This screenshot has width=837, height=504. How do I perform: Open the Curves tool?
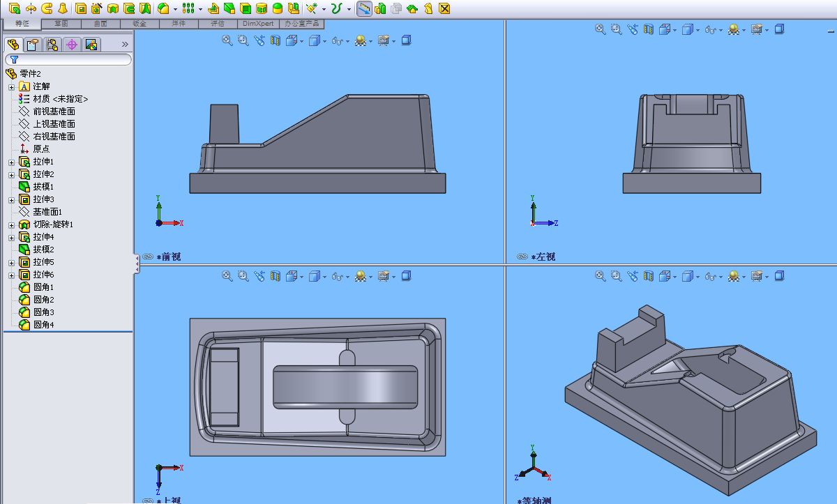[x=336, y=8]
